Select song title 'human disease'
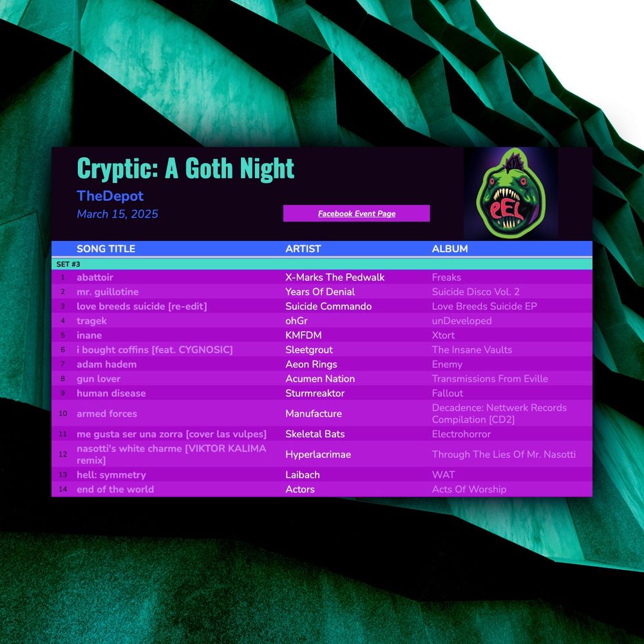 (111, 393)
